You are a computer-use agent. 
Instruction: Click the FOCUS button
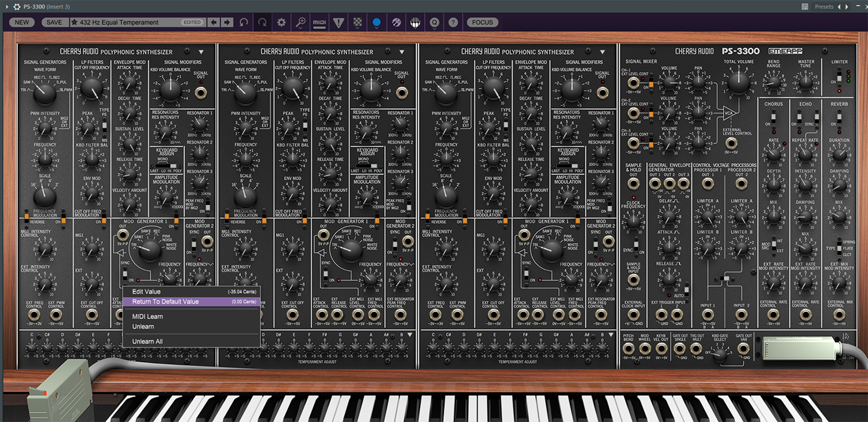pyautogui.click(x=482, y=23)
